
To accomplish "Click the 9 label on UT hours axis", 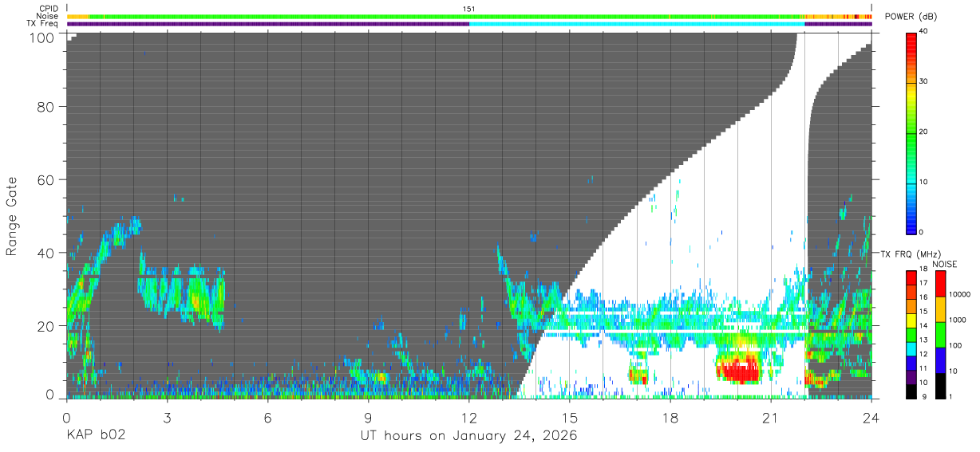I will pyautogui.click(x=368, y=418).
